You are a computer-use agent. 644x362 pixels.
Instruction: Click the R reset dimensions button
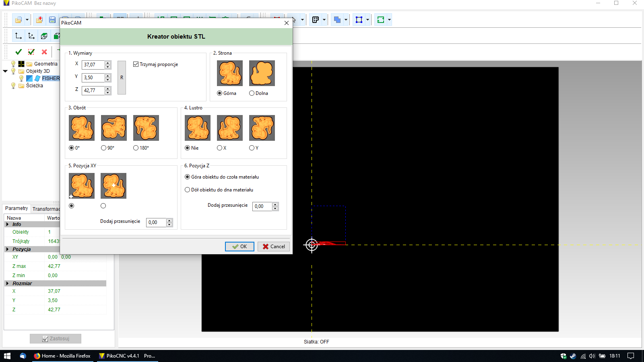(122, 78)
